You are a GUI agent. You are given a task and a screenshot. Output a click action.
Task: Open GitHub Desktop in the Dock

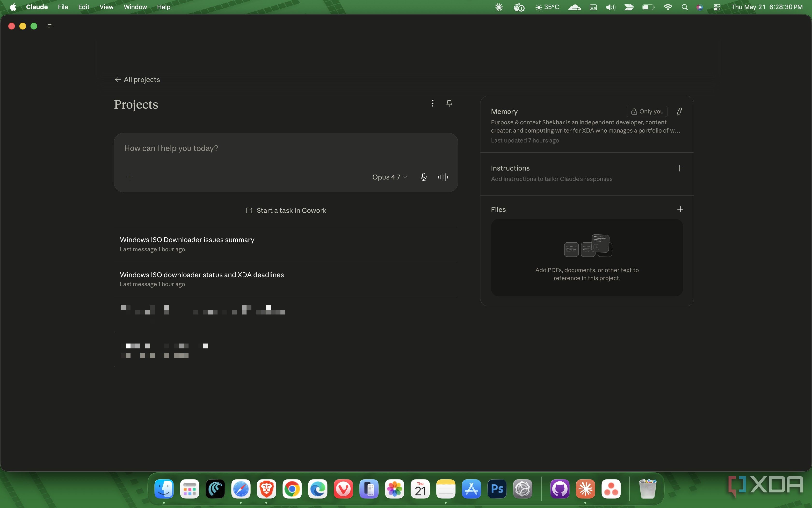coord(560,489)
